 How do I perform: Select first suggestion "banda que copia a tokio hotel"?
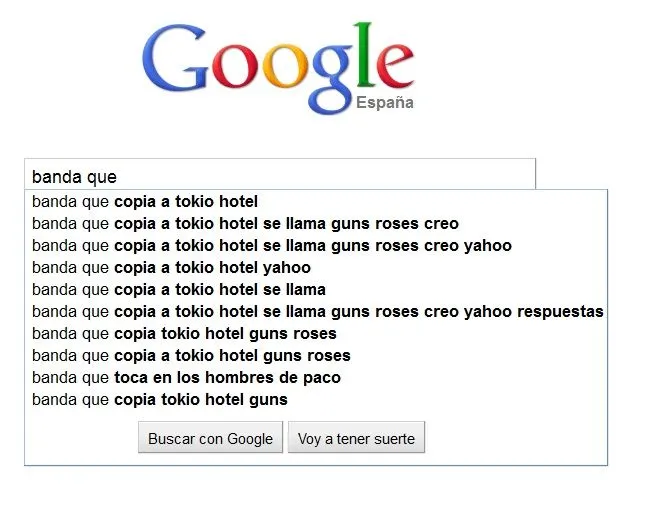pyautogui.click(x=145, y=202)
